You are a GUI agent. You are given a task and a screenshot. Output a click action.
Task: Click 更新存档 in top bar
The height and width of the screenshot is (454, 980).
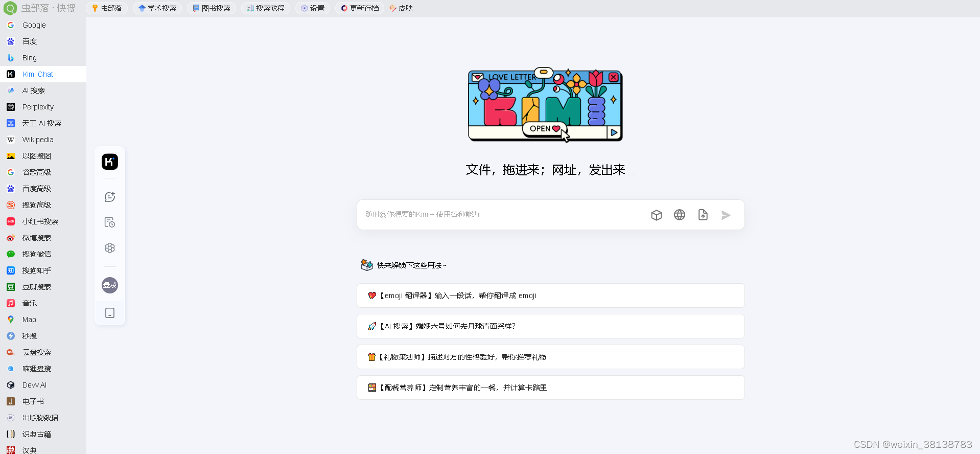pos(360,8)
